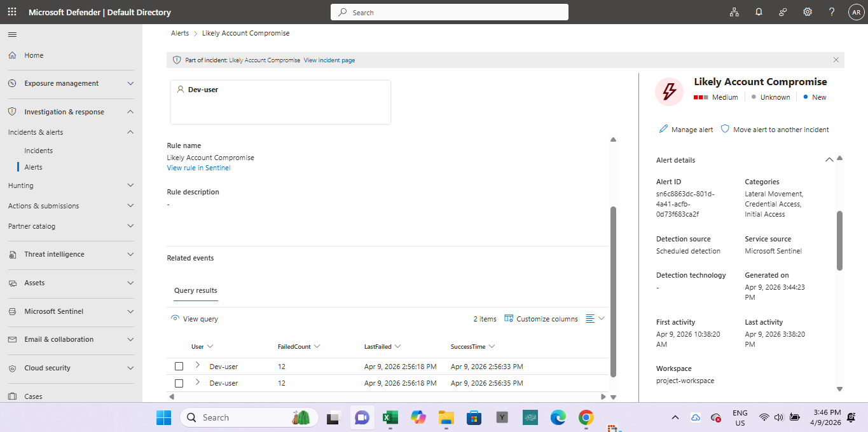Click the Manage alert pencil icon
Screen dimensions: 868x432
(664, 129)
